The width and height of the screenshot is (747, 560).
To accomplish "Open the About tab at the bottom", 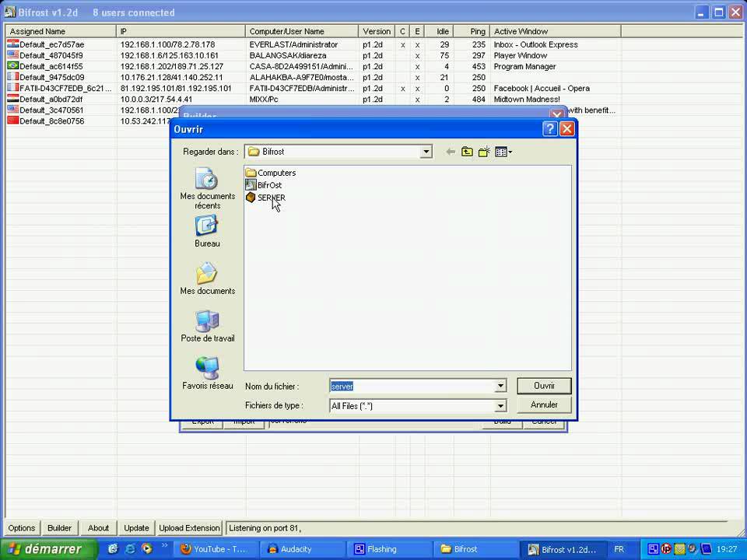I will tap(98, 528).
